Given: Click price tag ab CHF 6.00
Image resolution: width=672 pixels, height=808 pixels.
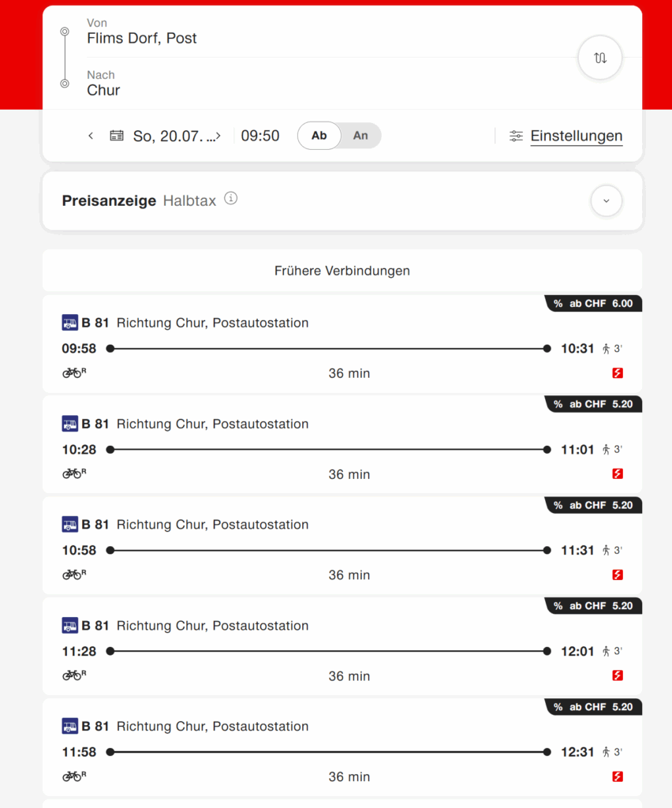Looking at the screenshot, I should (593, 304).
